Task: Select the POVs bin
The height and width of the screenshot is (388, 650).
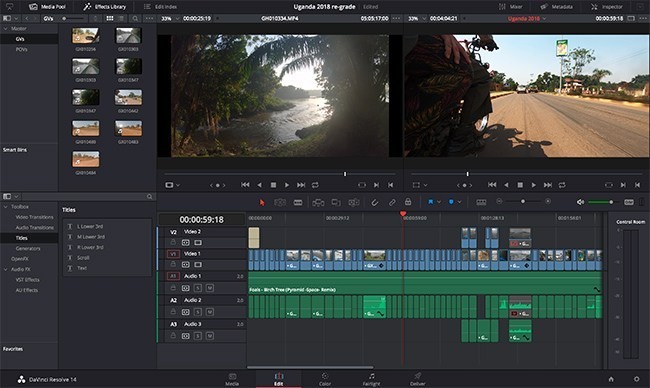Action: [22, 49]
